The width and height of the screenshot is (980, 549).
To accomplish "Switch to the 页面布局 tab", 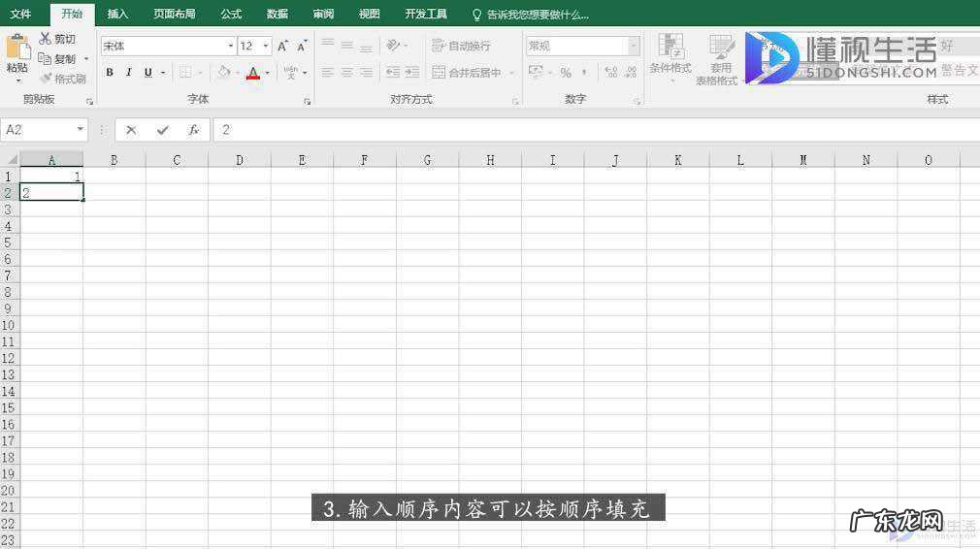I will [175, 14].
